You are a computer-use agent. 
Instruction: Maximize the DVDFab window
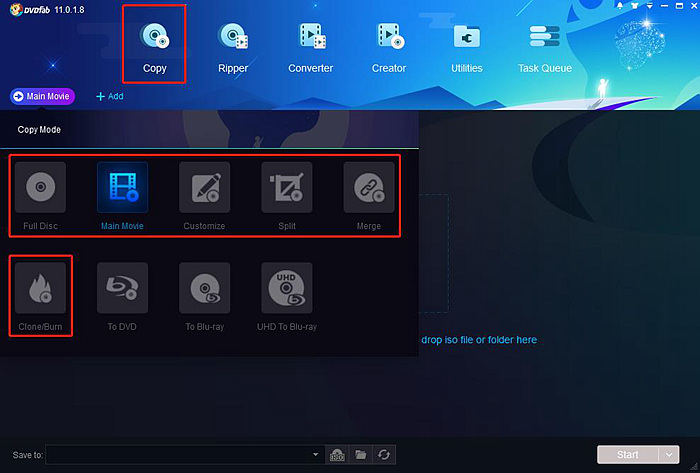pos(679,6)
